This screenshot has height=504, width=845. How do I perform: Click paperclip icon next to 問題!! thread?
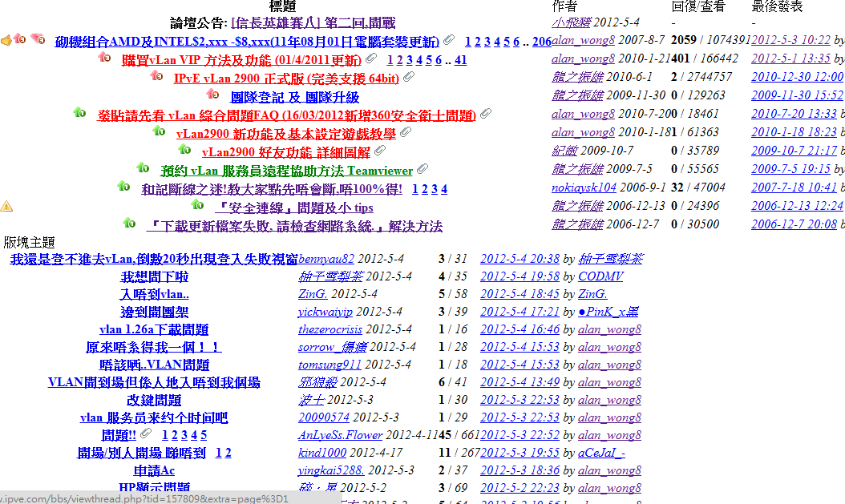tap(145, 433)
